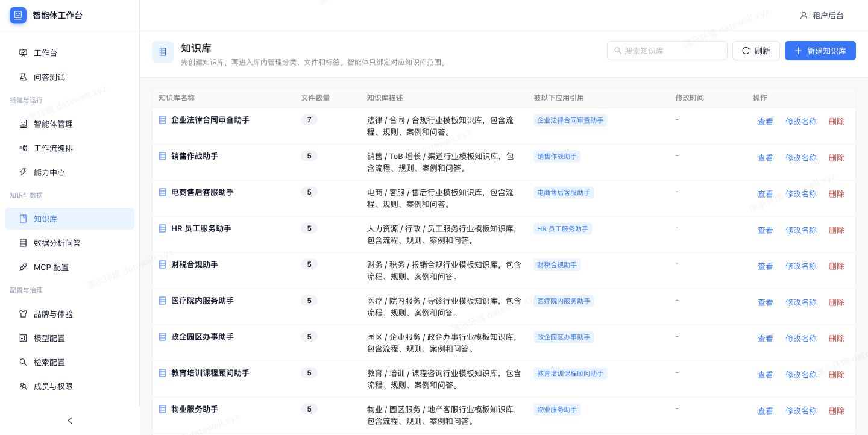The image size is (868, 435).
Task: Click 修改名称 for 医疗院内服务助手
Action: (x=801, y=302)
